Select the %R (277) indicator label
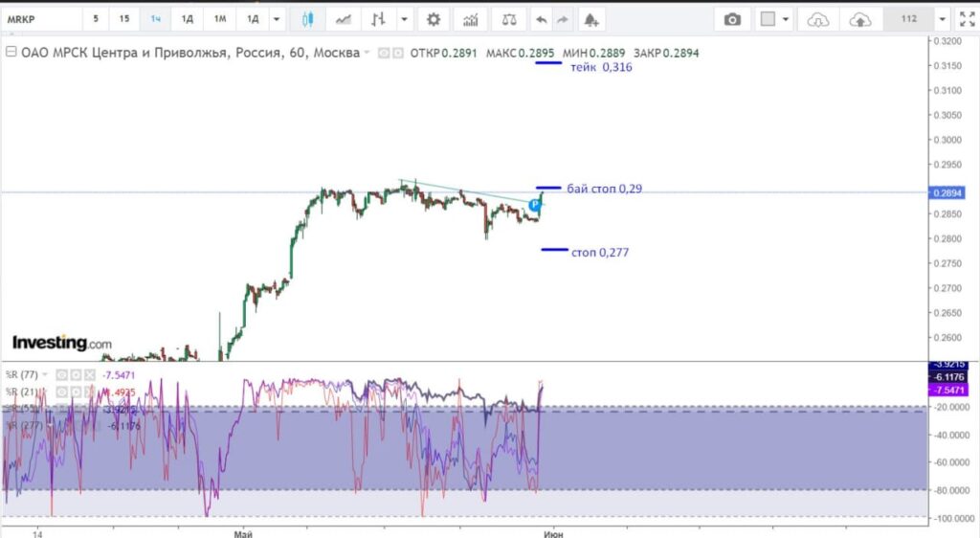This screenshot has height=538, width=980. click(24, 426)
